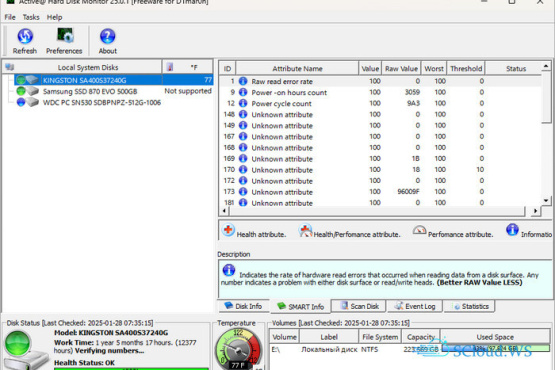Click info icon of attribute 169
Image resolution: width=555 pixels, height=370 pixels.
click(x=243, y=158)
